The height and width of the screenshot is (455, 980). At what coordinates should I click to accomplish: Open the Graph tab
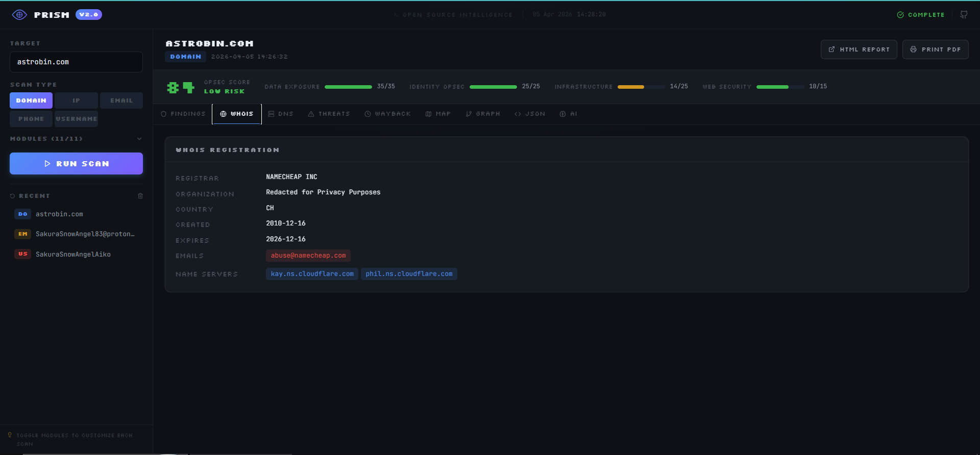(483, 114)
